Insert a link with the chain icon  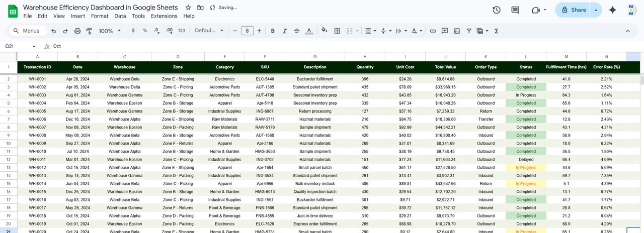433,31
